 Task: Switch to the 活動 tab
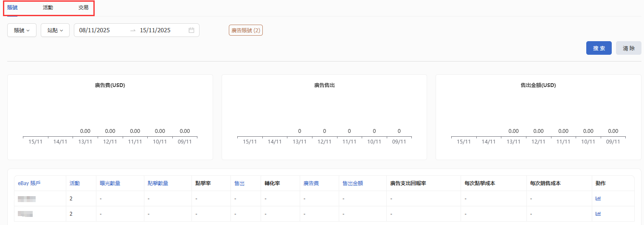48,8
